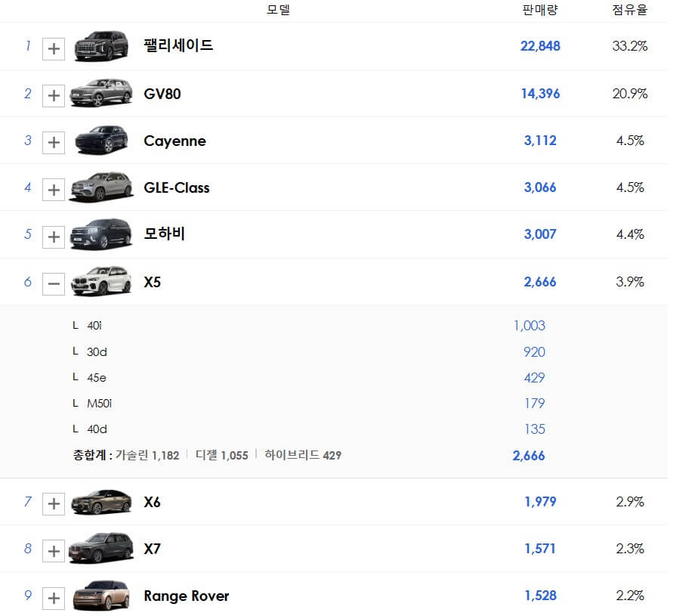Screen dimensions: 692x616
Task: Expand the X6 row details
Action: (x=54, y=503)
